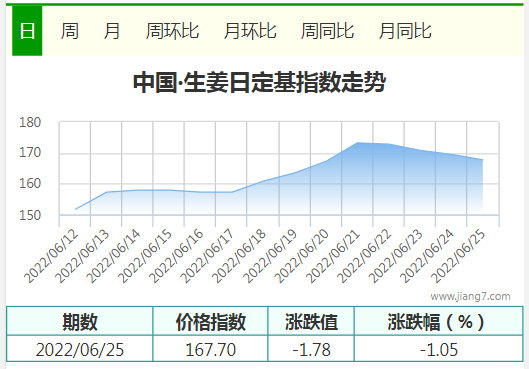The height and width of the screenshot is (369, 529).
Task: Click the last data point at 2022/06/25
Action: [482, 160]
